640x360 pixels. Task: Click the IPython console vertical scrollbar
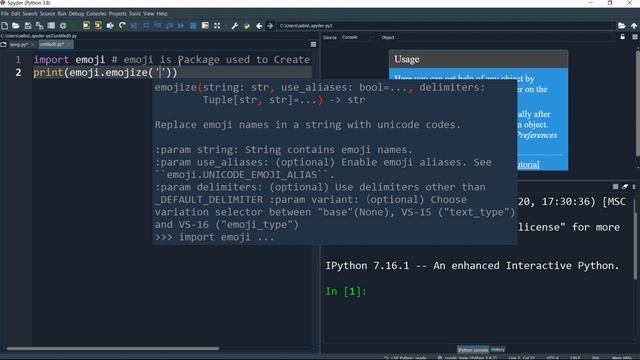[x=636, y=239]
